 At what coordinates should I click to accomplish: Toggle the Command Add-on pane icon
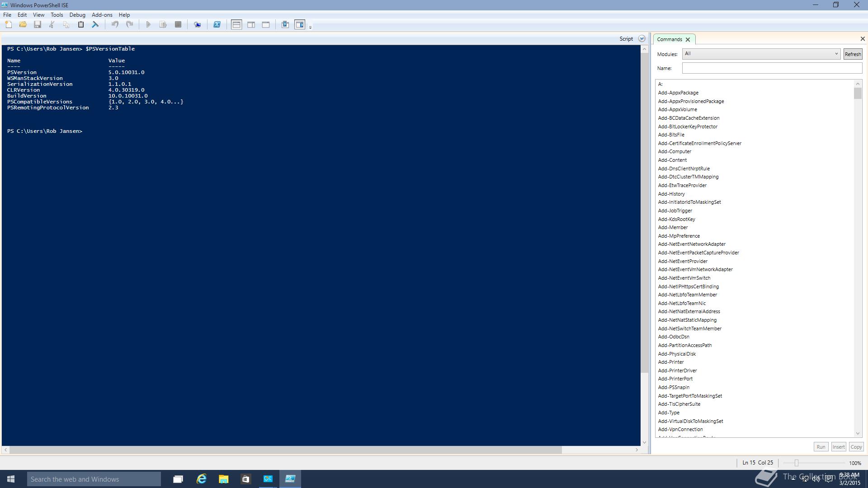pos(300,25)
